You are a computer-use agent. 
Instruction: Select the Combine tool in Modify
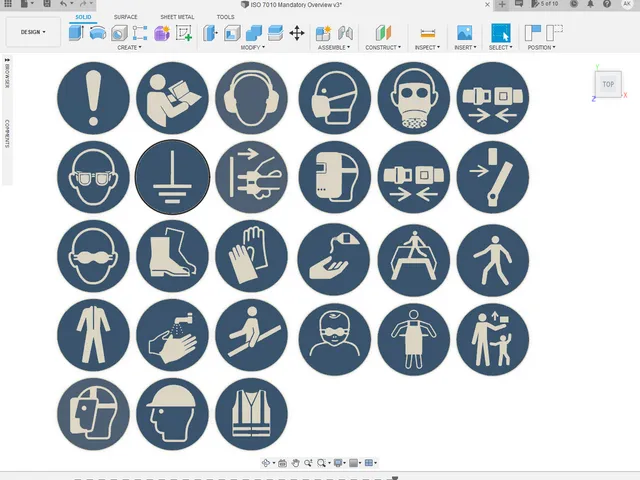click(x=254, y=33)
